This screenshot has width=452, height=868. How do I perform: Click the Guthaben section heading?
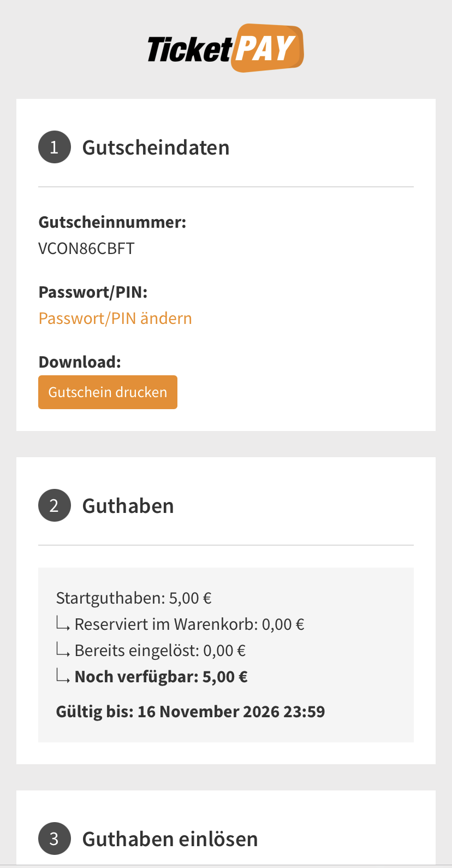[128, 506]
